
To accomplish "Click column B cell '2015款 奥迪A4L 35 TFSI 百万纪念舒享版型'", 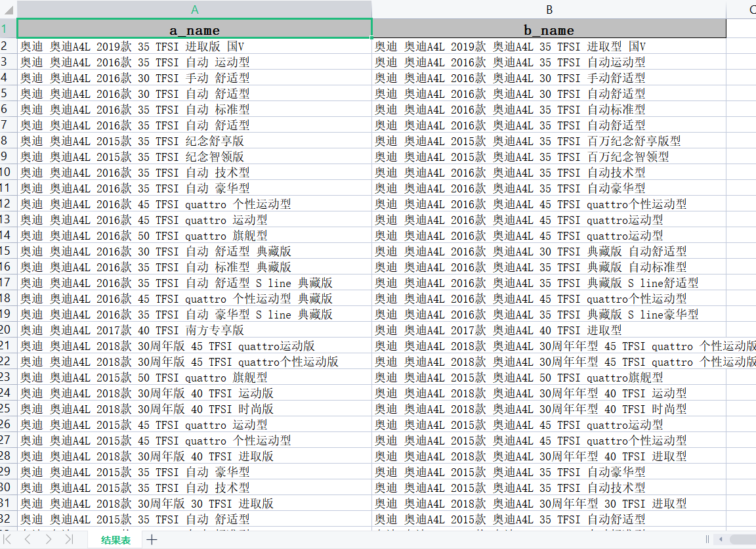I will pos(549,141).
